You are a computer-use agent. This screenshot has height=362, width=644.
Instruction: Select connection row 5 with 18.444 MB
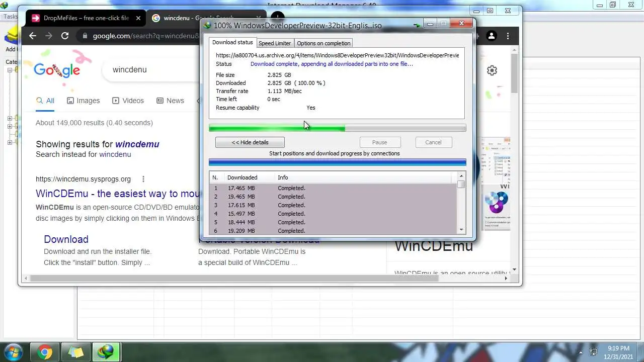pos(333,222)
